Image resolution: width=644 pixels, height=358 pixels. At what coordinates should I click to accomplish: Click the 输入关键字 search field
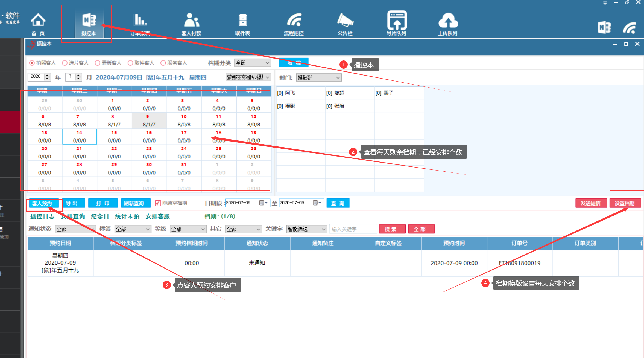point(353,229)
